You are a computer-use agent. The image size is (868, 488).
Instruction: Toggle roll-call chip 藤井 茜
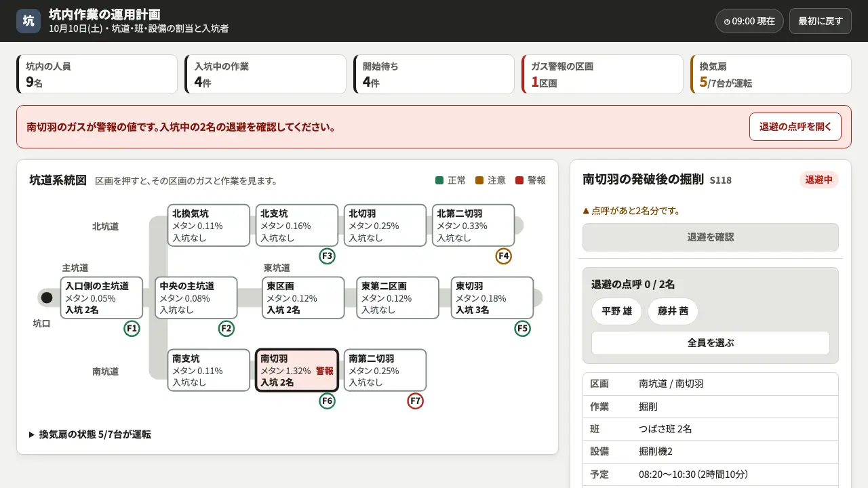[x=673, y=312]
